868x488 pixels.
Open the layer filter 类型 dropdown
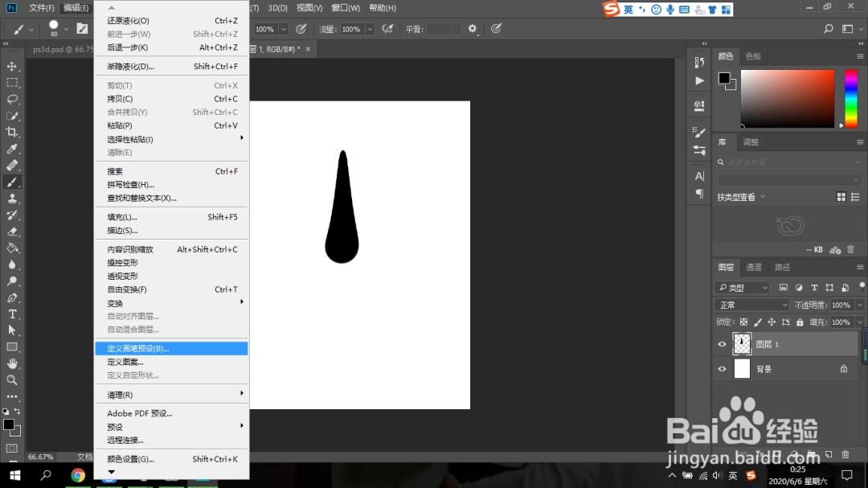point(743,288)
